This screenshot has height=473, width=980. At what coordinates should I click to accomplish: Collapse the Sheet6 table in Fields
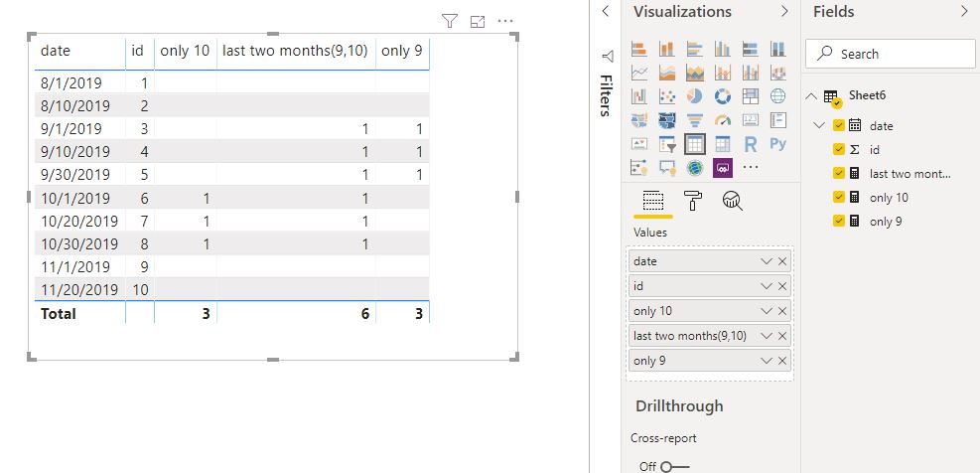[x=811, y=96]
